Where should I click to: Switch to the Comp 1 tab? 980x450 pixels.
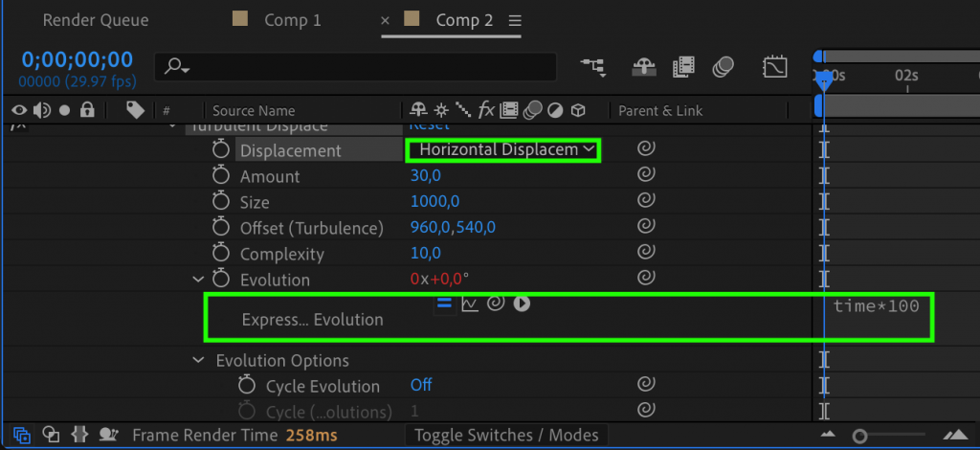(292, 20)
